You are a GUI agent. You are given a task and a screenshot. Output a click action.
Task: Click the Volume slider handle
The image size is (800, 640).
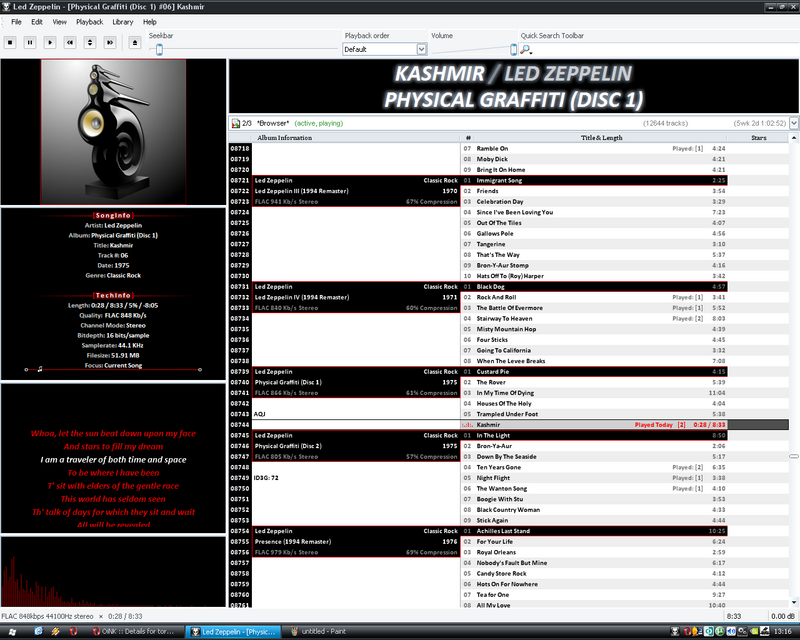(513, 50)
